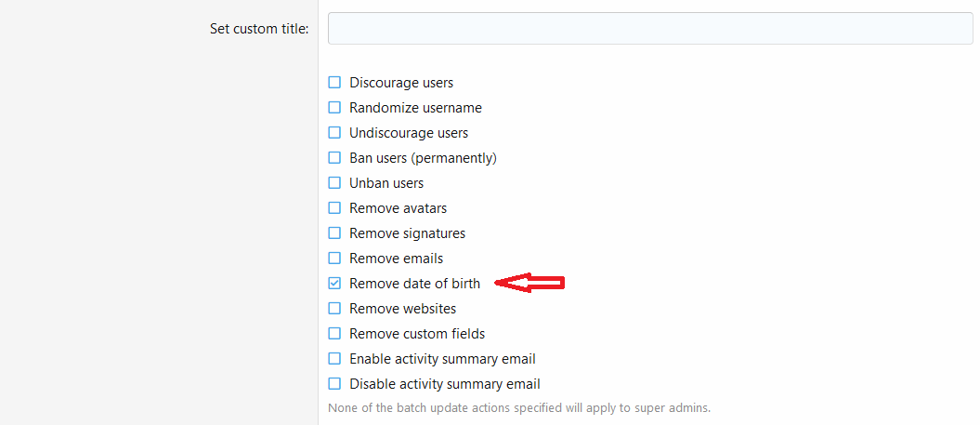The image size is (980, 425).
Task: Click the 'Ban users (permanently)' label text
Action: click(x=423, y=158)
